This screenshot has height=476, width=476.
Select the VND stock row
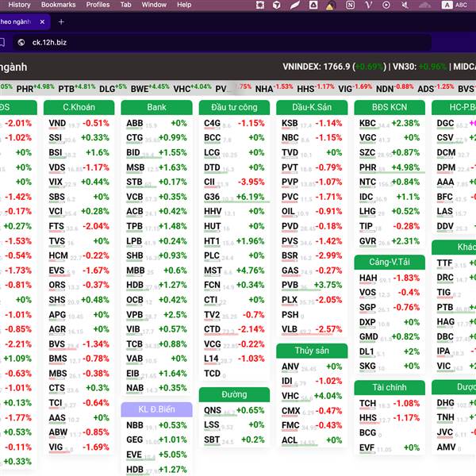79,123
